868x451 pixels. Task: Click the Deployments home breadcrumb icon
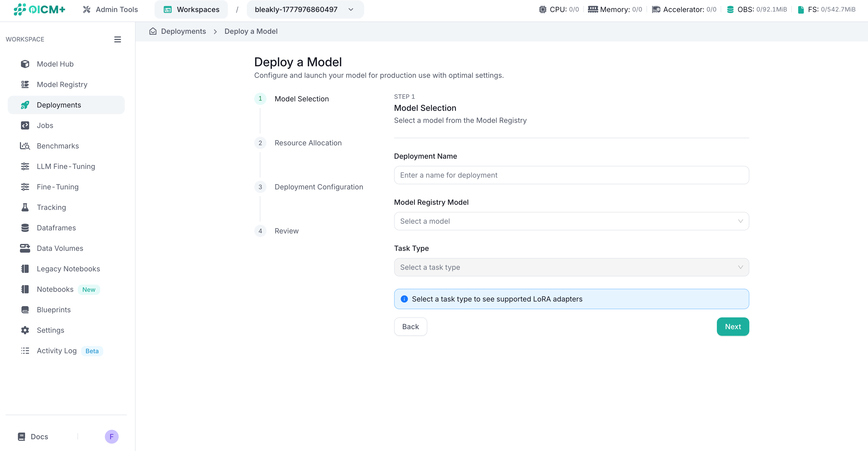click(x=153, y=31)
